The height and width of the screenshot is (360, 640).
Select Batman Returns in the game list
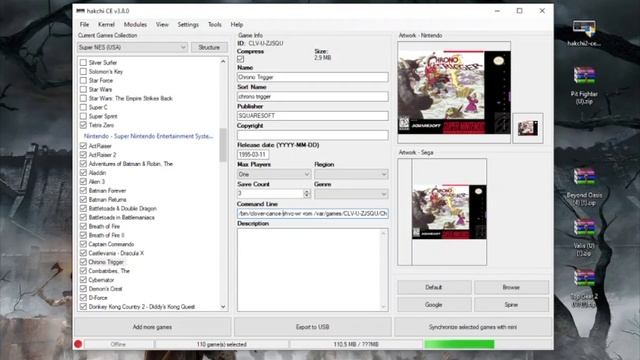tap(107, 200)
